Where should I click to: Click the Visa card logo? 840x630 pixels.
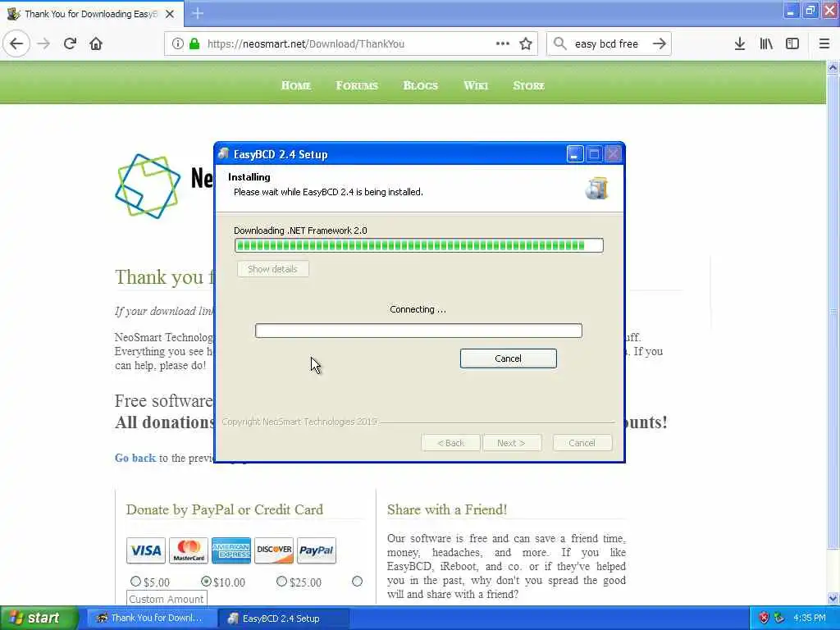(x=146, y=550)
